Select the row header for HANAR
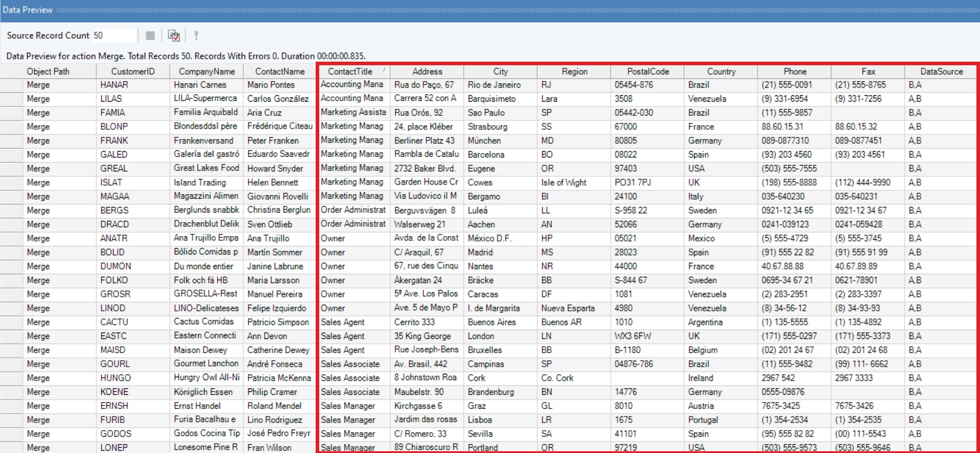 tap(11, 85)
